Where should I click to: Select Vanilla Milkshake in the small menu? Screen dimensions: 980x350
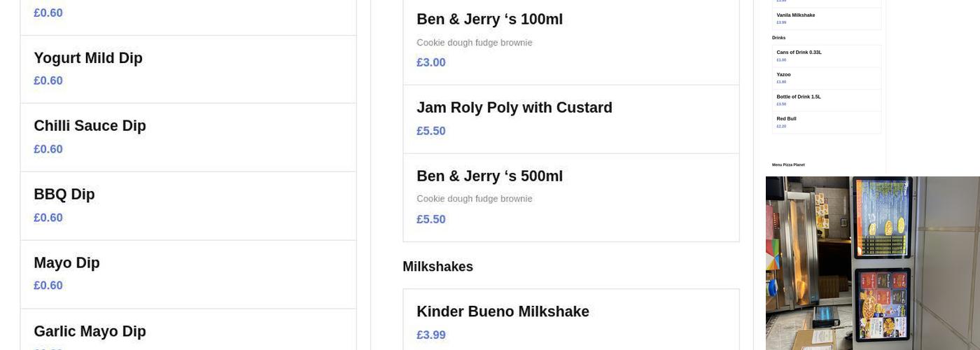point(795,15)
